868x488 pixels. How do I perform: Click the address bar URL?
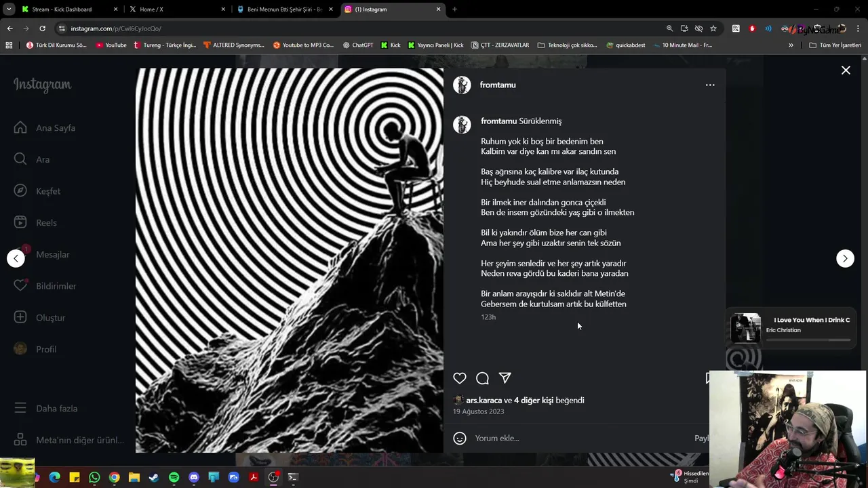point(116,28)
